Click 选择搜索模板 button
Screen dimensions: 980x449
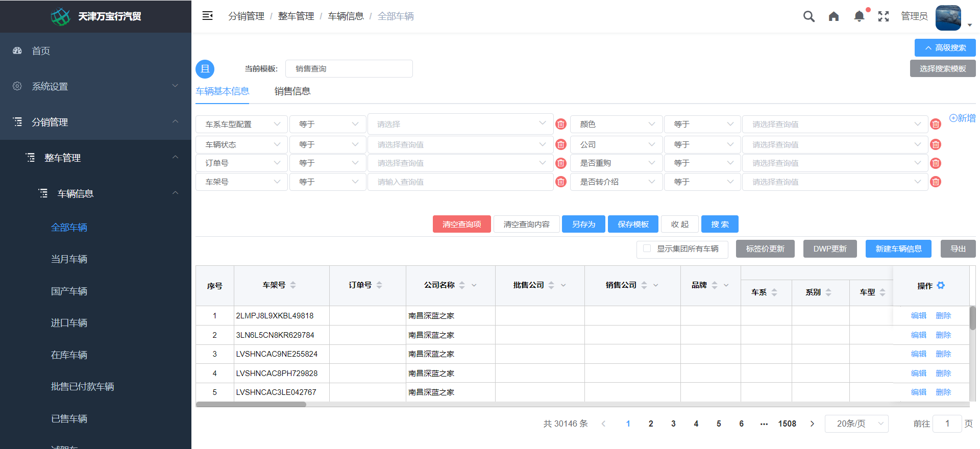pos(943,68)
